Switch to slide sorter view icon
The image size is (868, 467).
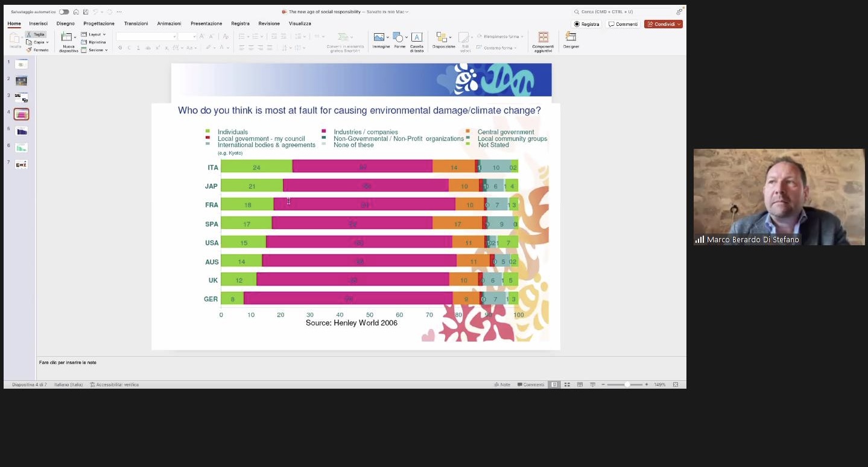click(x=567, y=384)
